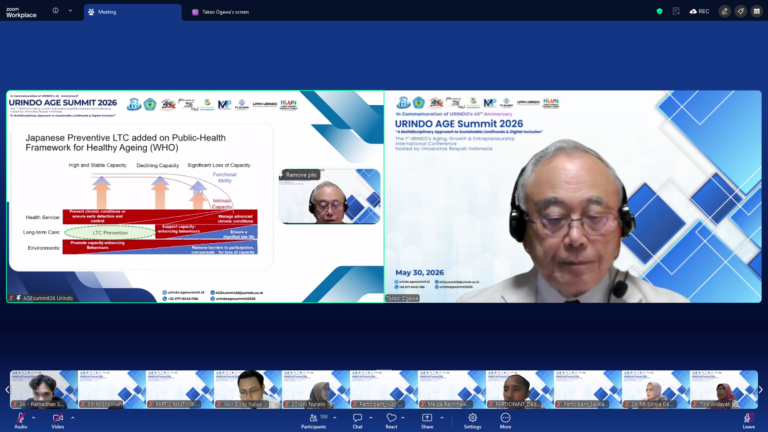Image resolution: width=768 pixels, height=432 pixels.
Task: Switch to Takeo Ogawa's screen tab
Action: (x=221, y=12)
